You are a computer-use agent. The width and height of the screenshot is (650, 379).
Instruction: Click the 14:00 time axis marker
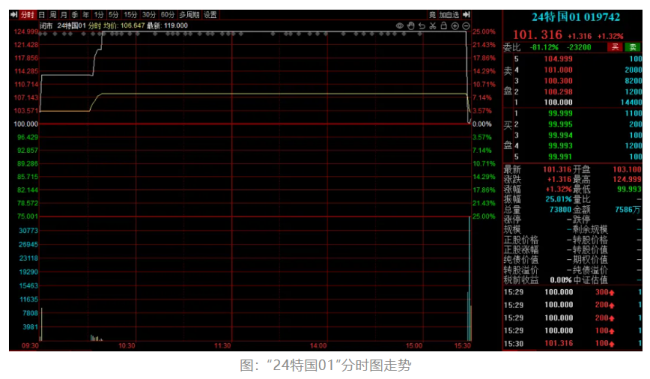(x=318, y=346)
